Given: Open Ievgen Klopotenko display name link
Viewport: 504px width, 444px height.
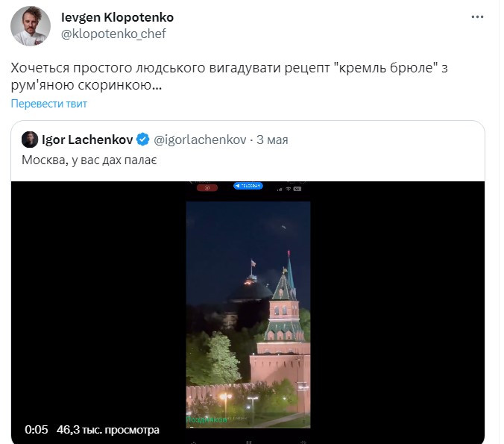Looking at the screenshot, I should (117, 17).
